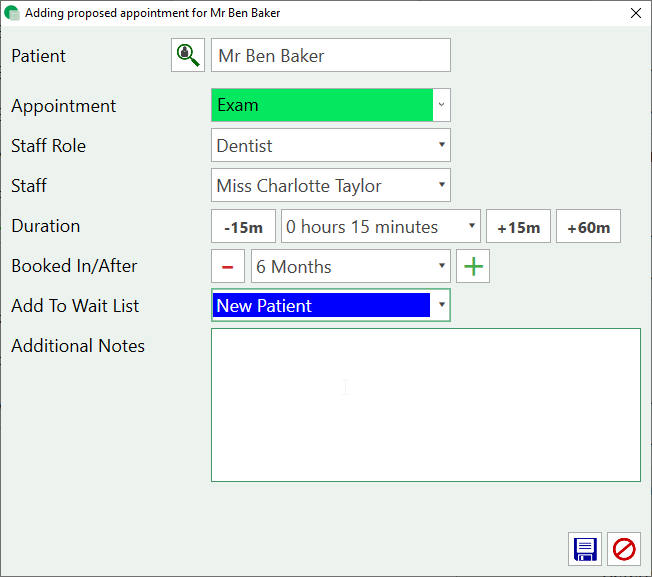Click the save floppy disk icon
Screen dimensions: 652x577
click(585, 549)
